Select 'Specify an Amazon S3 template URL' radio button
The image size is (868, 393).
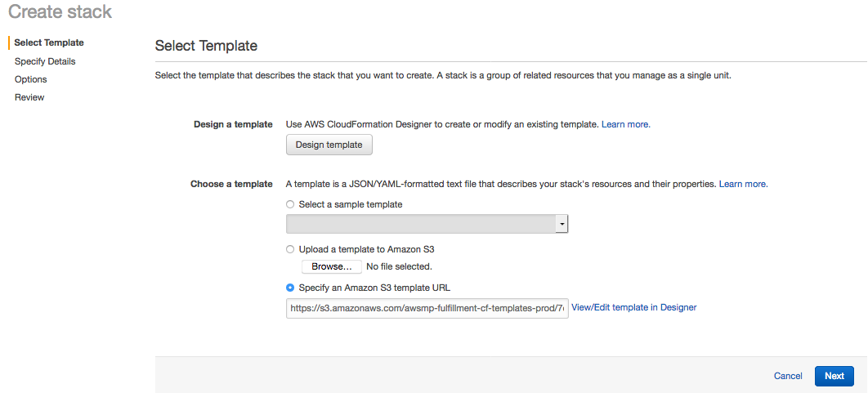tap(290, 288)
